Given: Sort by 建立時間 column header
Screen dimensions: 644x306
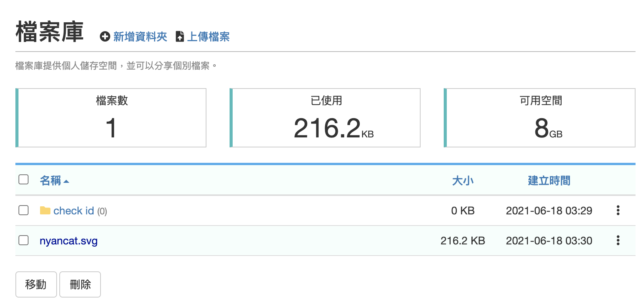Looking at the screenshot, I should point(549,180).
